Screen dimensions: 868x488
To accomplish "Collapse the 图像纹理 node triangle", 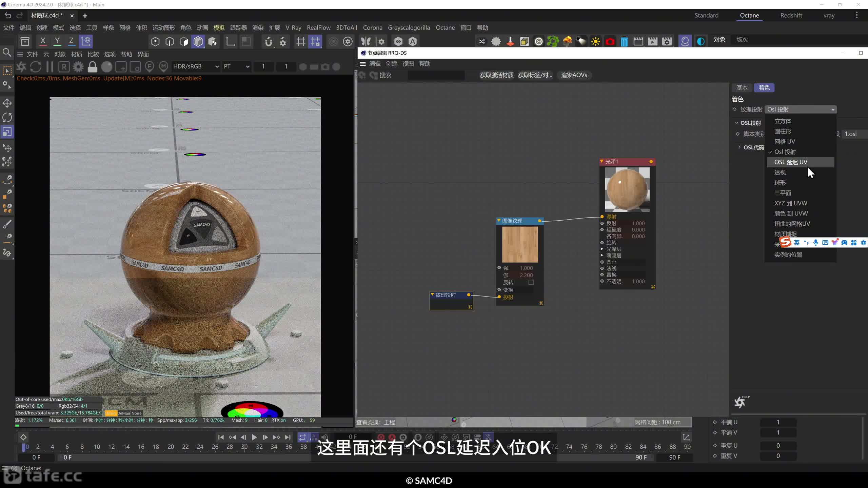I will (499, 221).
